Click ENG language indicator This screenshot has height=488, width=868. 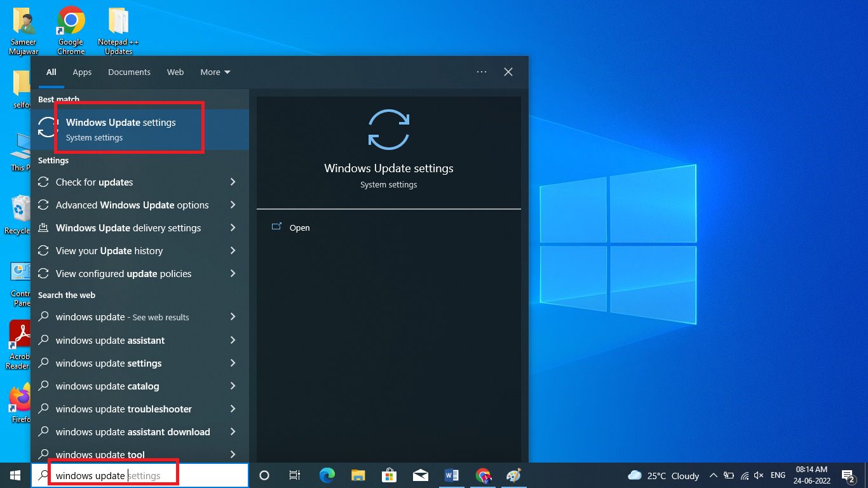pos(778,475)
